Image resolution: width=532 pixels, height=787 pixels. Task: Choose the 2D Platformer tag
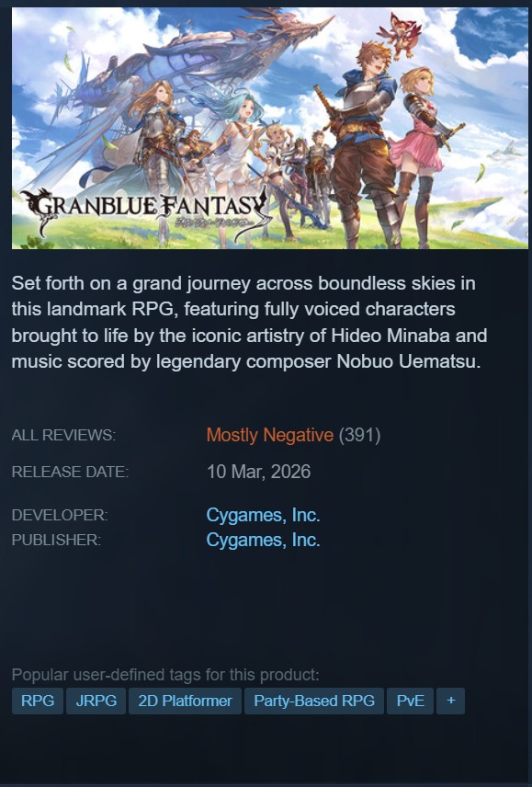click(185, 701)
